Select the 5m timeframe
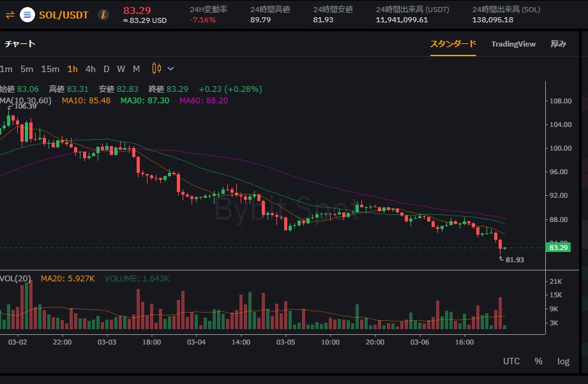588x384 pixels. [x=27, y=69]
